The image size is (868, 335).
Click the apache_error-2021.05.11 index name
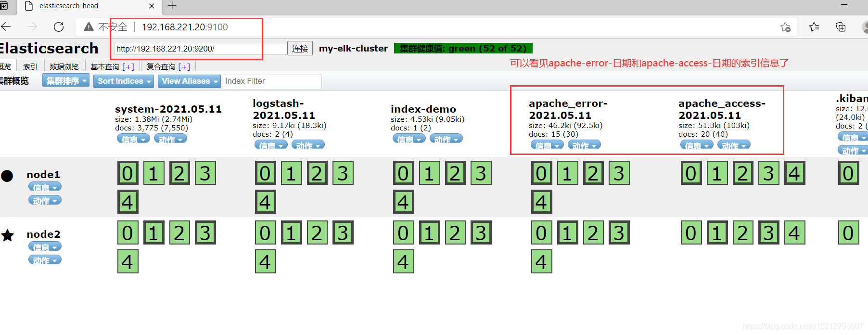[x=568, y=109]
